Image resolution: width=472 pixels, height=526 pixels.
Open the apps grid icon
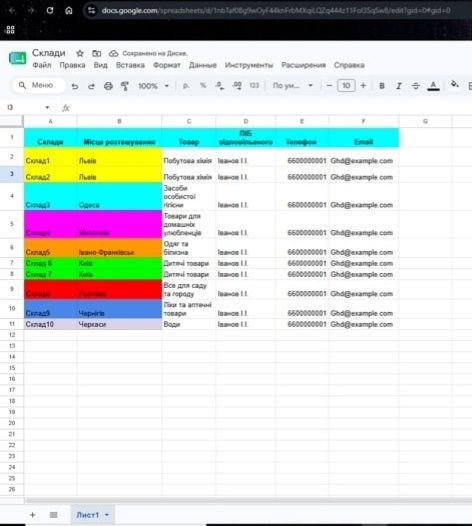pos(10,30)
